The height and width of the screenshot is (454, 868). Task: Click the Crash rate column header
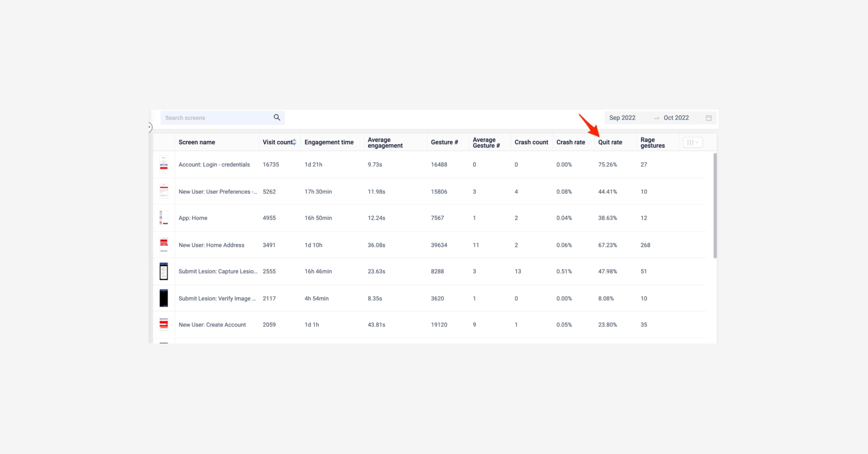coord(570,142)
